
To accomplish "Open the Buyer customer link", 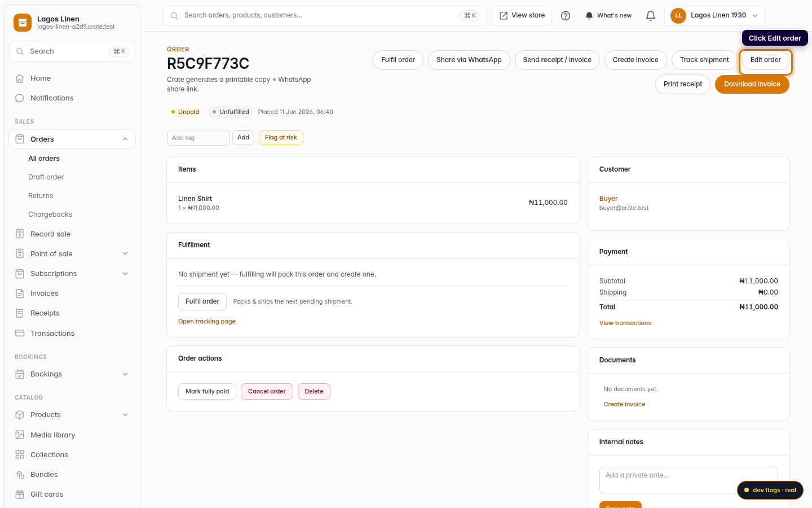I will pos(608,199).
